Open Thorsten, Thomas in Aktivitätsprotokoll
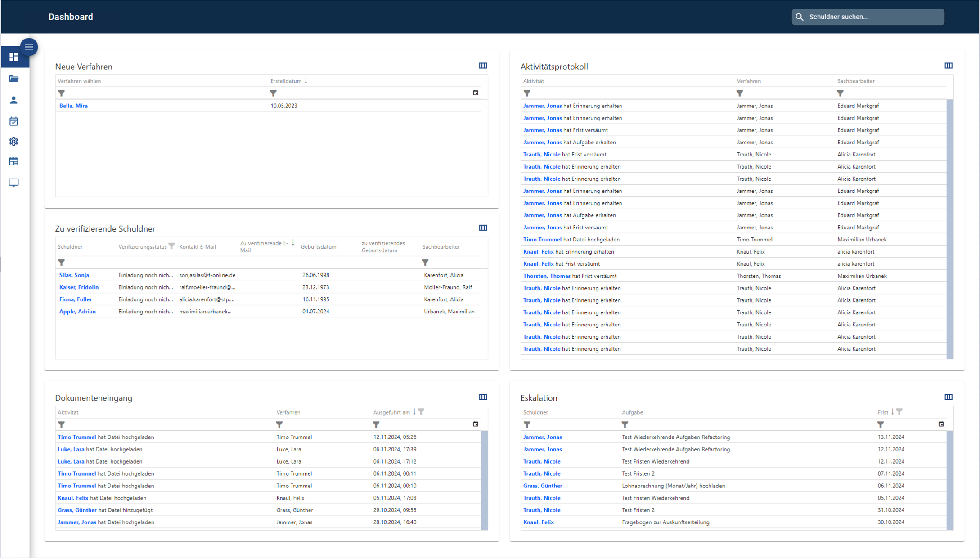The image size is (980, 558). pyautogui.click(x=547, y=276)
